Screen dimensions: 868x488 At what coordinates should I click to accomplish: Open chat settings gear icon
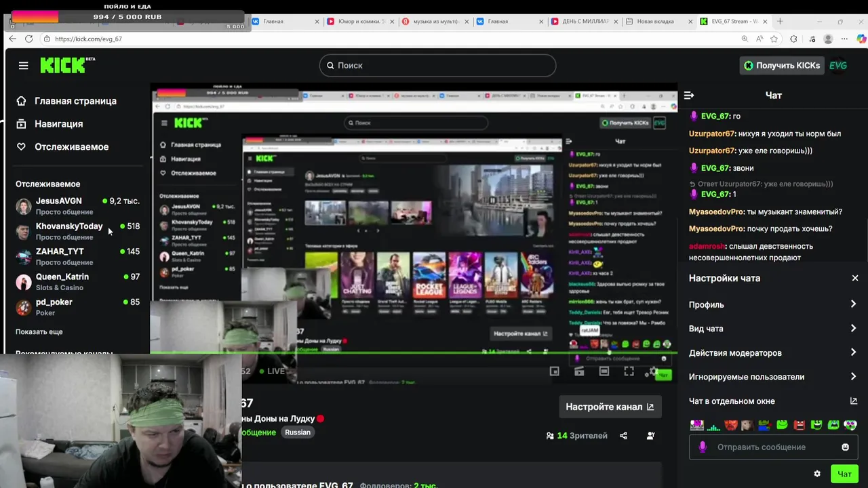[x=817, y=474]
